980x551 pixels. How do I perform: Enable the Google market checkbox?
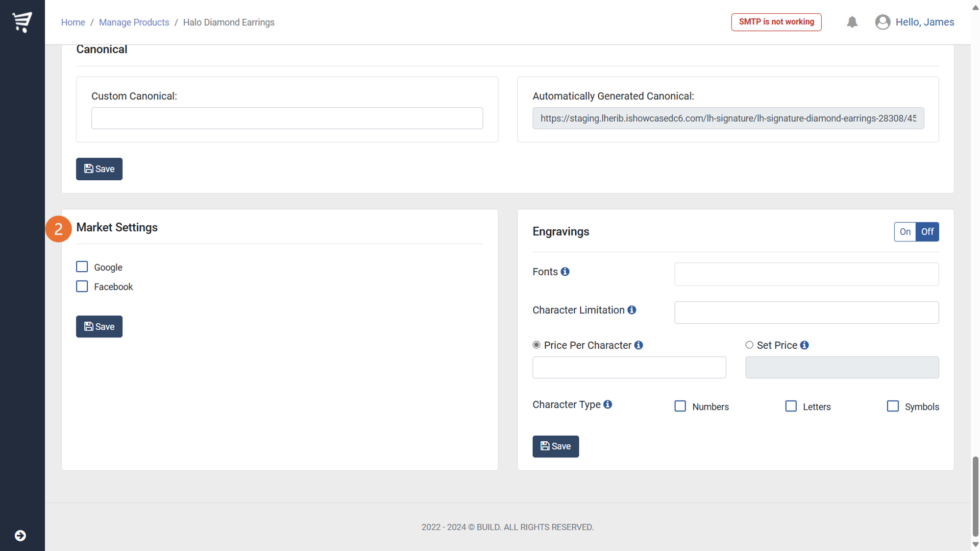(x=82, y=267)
